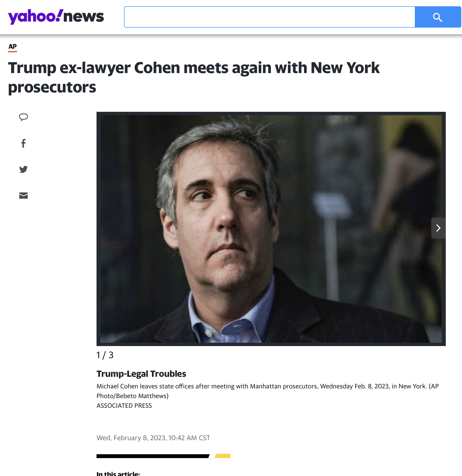The height and width of the screenshot is (476, 462).
Task: Select the 'Trump-Legal Troubles' caption title
Action: pyautogui.click(x=141, y=374)
